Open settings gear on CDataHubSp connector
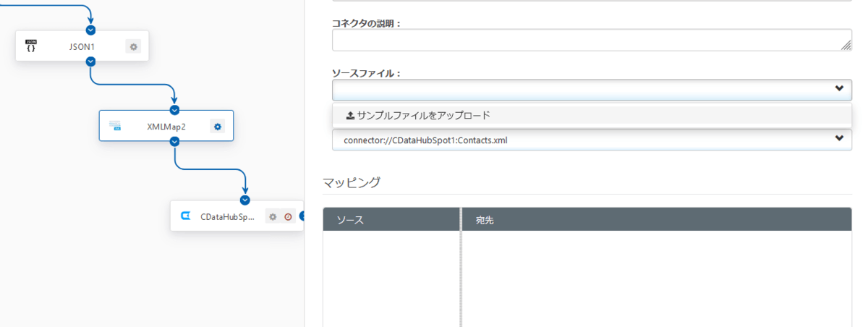This screenshot has width=868, height=327. tap(273, 216)
